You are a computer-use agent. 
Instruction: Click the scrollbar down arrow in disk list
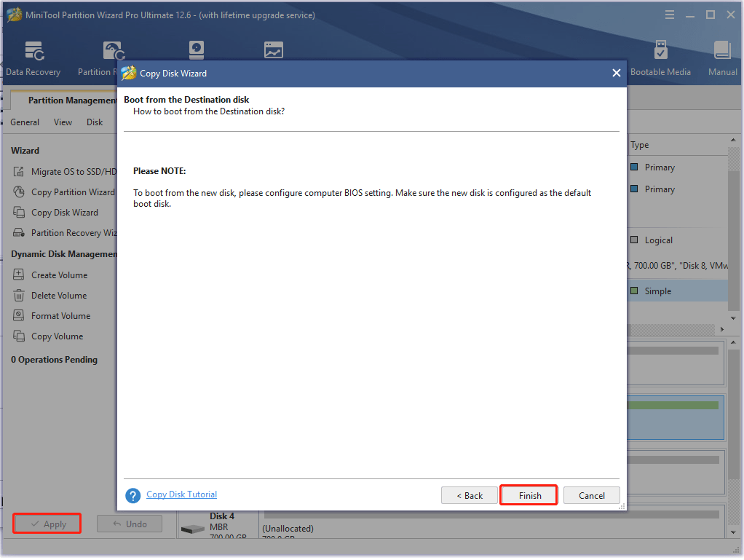tap(733, 318)
